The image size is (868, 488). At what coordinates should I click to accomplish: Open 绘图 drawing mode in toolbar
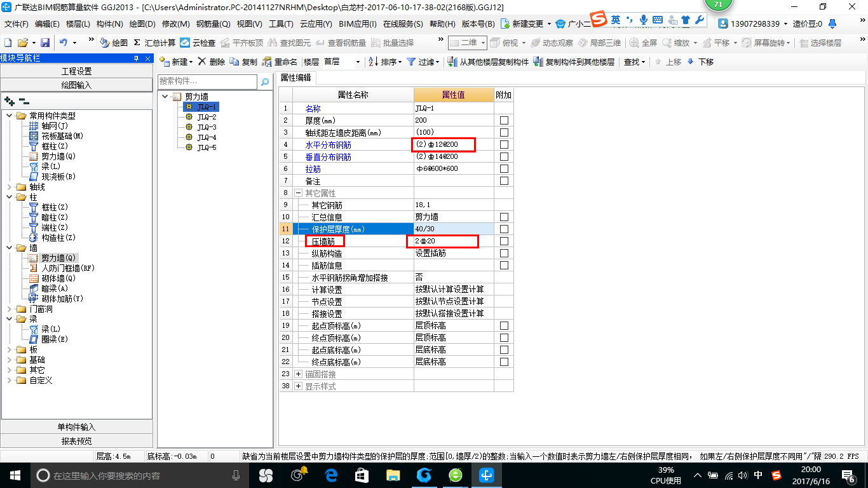(x=114, y=43)
